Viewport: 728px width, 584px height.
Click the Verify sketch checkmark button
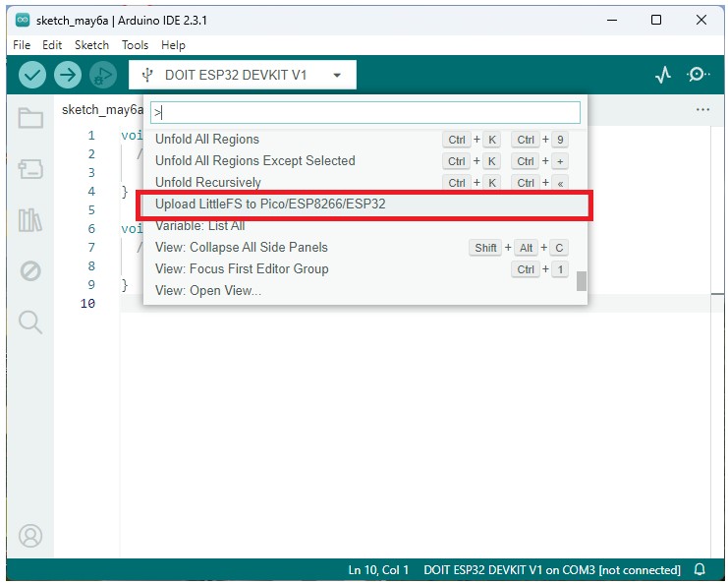tap(32, 75)
